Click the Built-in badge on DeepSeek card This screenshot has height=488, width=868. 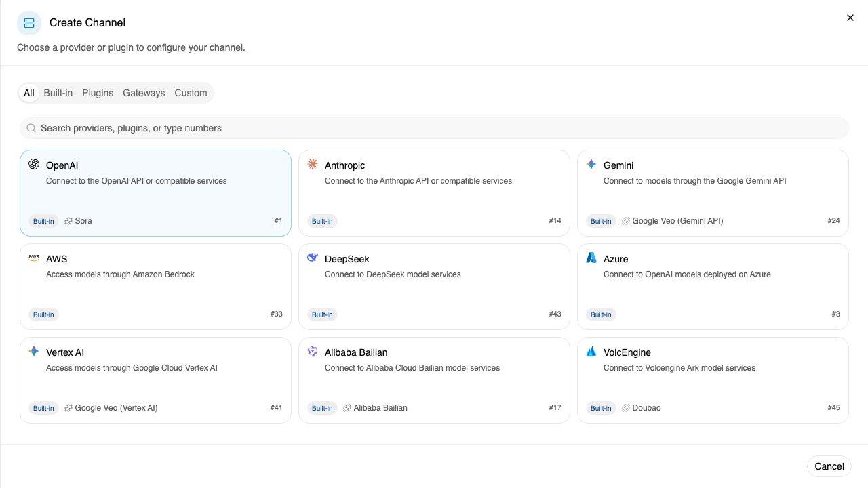click(x=322, y=314)
